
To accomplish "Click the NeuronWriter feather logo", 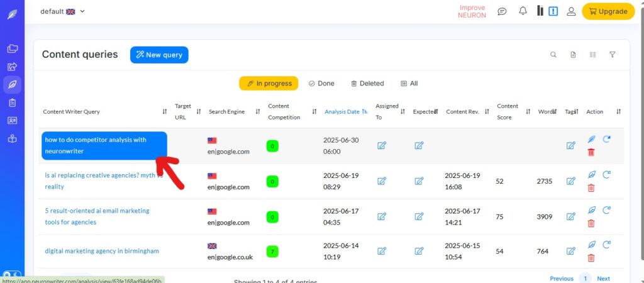I will [x=13, y=15].
